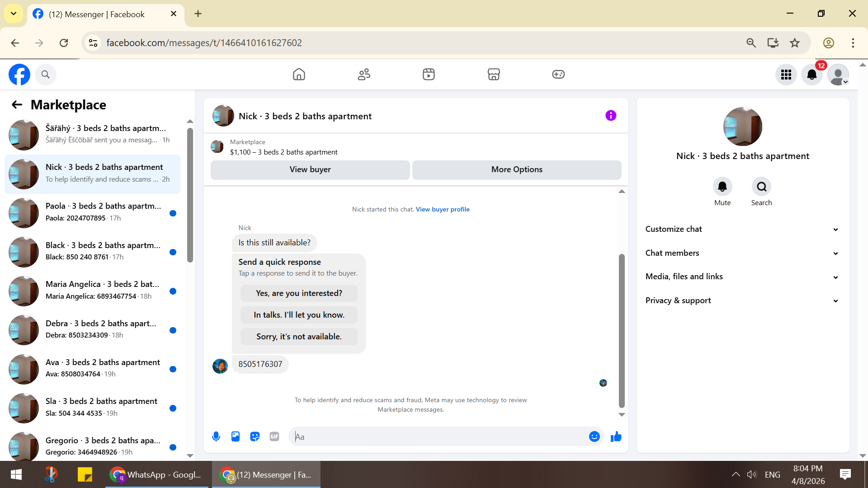Image resolution: width=868 pixels, height=488 pixels.
Task: Expand Customize chat section
Action: [x=742, y=229]
